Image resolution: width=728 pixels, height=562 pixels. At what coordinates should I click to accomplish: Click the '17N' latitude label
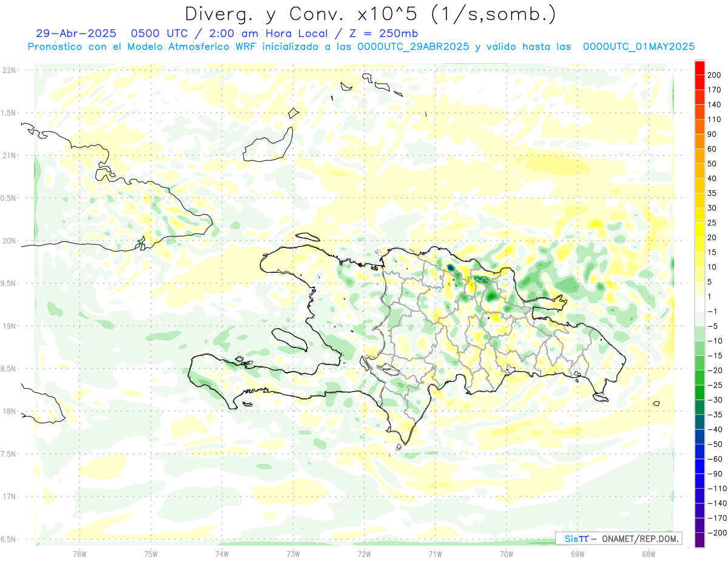click(8, 497)
